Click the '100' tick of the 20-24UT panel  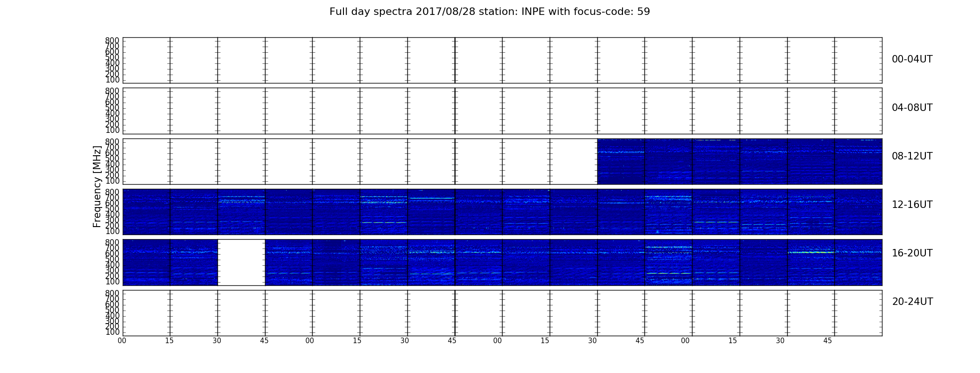coord(112,332)
